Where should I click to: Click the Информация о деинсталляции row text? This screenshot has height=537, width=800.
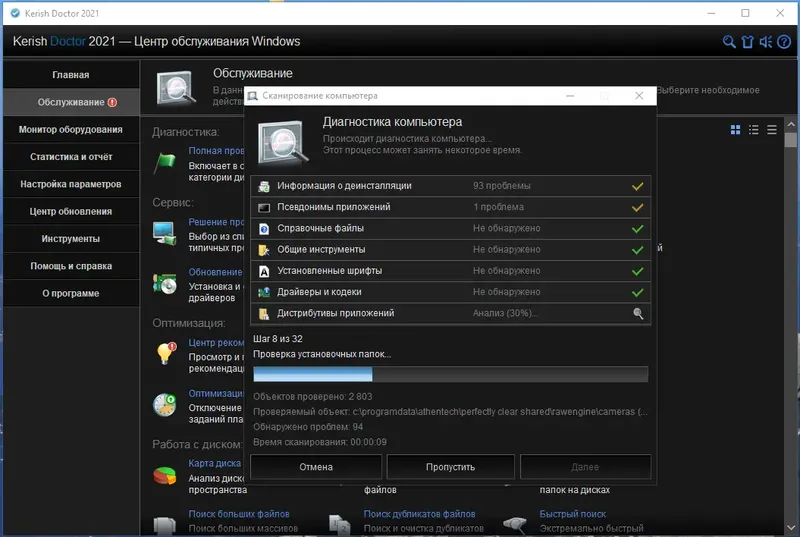(x=344, y=186)
